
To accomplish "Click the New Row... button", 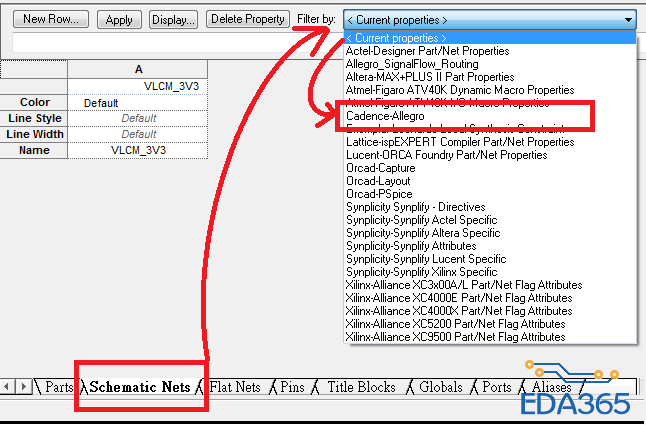I will (51, 19).
